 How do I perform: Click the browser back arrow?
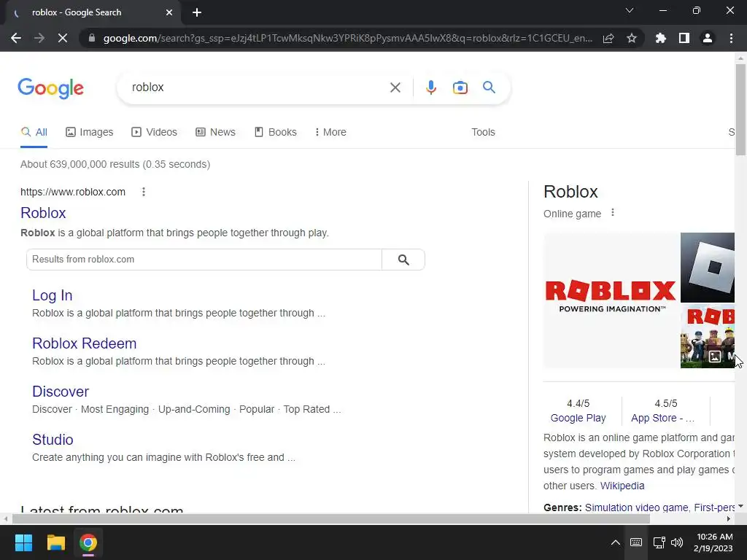(16, 38)
